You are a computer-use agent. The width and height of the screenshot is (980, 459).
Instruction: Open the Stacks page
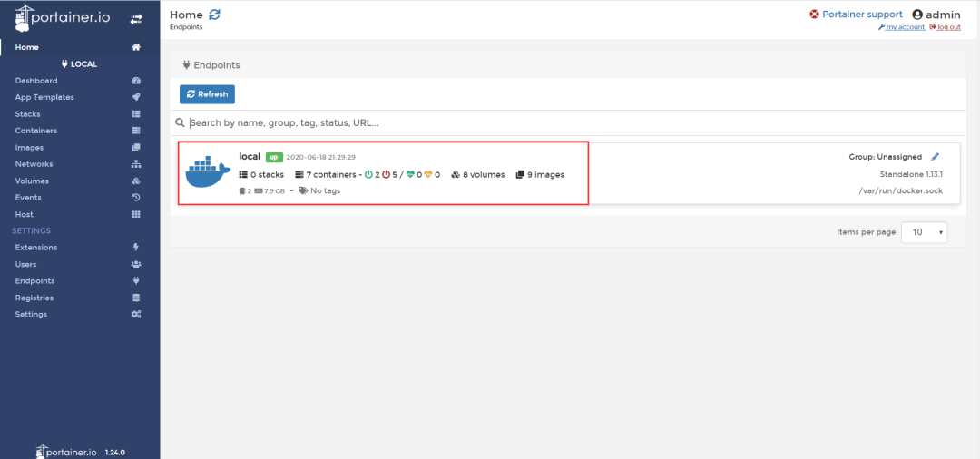pos(27,114)
